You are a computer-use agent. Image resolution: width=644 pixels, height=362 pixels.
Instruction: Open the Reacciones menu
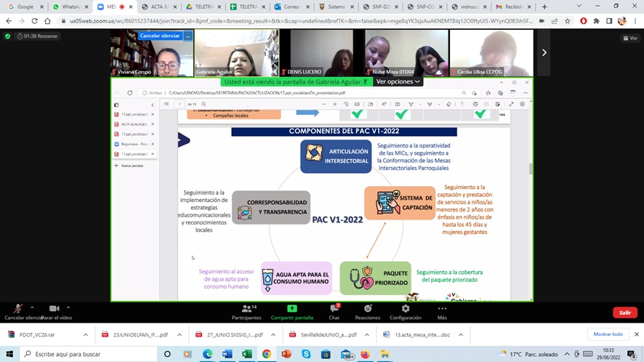[367, 309]
